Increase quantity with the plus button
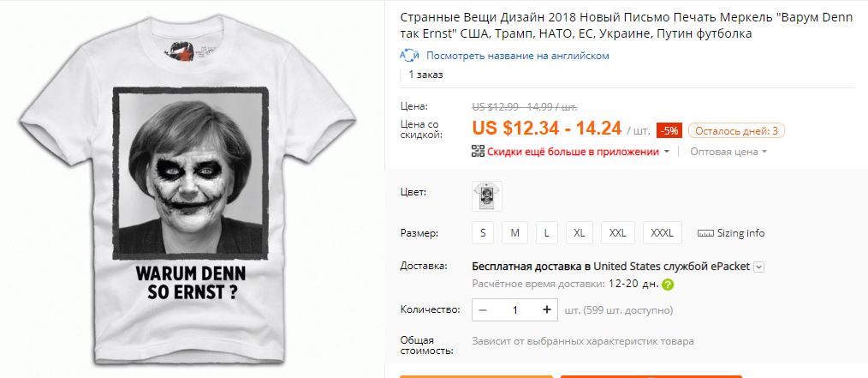868x378 pixels. [x=547, y=309]
